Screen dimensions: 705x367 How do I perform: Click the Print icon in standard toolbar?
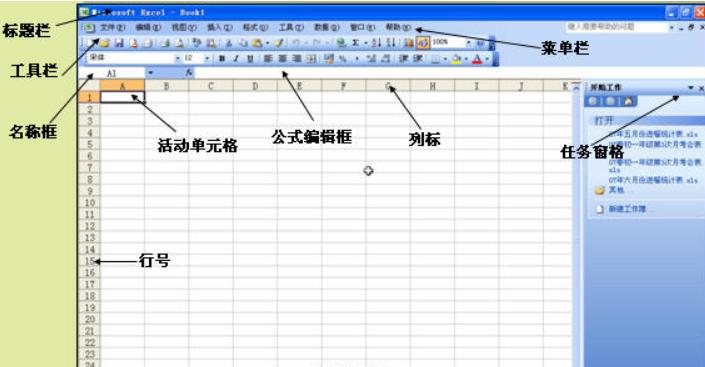pyautogui.click(x=165, y=43)
